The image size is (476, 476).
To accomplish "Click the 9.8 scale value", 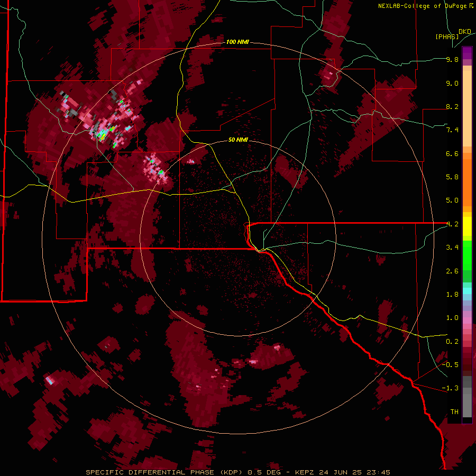I will pyautogui.click(x=452, y=59).
